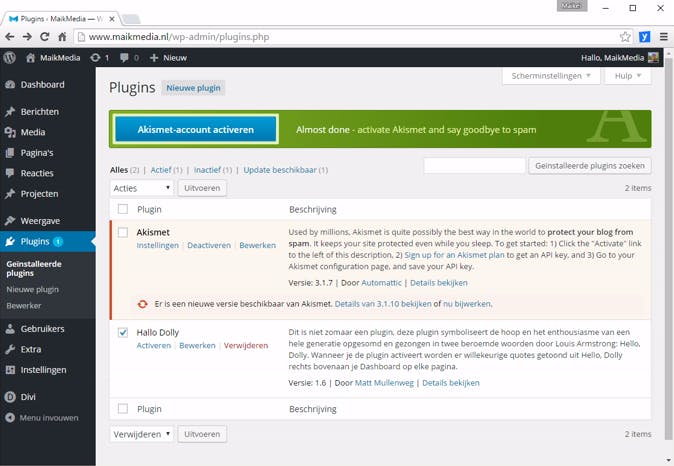Open Akismet Instellingen link
The width and height of the screenshot is (674, 466).
157,245
